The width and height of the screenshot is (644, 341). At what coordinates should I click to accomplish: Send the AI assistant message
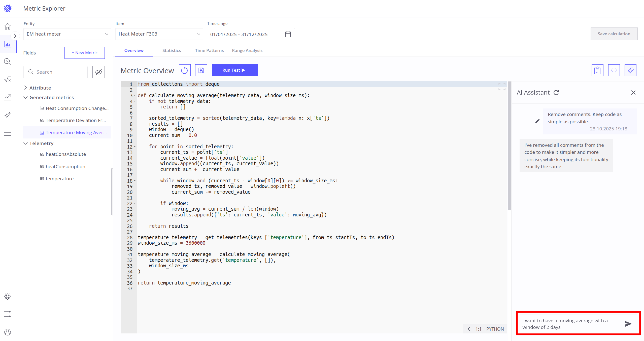click(x=628, y=324)
